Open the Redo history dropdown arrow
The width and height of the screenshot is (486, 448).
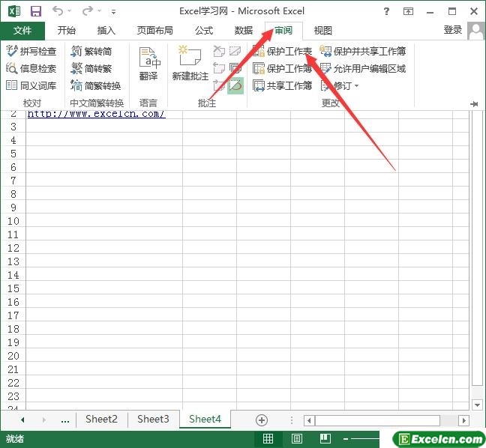pos(99,11)
